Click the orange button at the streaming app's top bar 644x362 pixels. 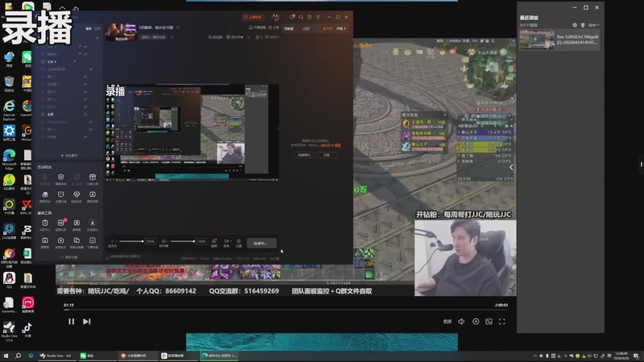pyautogui.click(x=253, y=17)
